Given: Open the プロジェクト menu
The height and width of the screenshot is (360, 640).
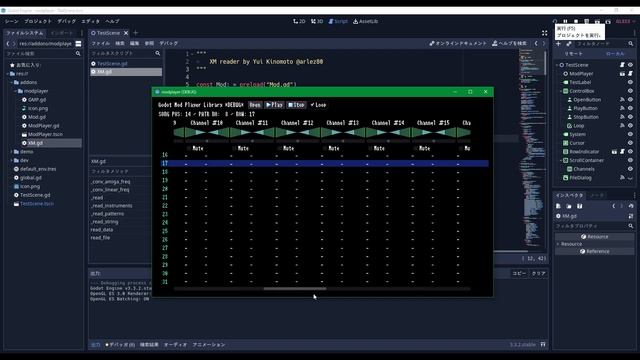Looking at the screenshot, I should pyautogui.click(x=38, y=21).
